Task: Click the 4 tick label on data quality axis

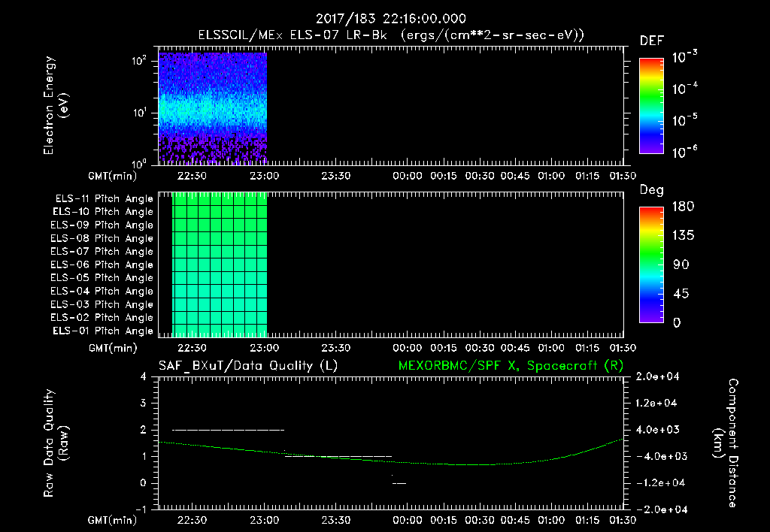Action: (144, 377)
